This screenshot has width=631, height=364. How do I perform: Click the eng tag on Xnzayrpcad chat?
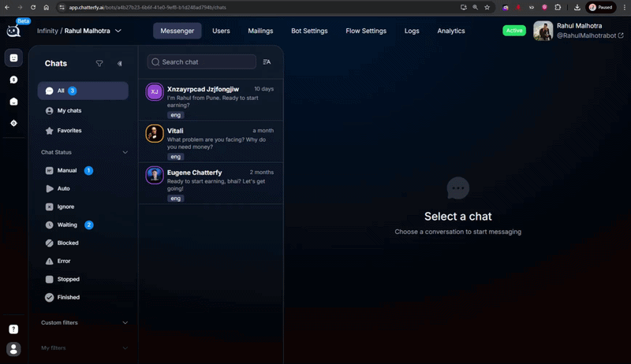[x=175, y=115]
